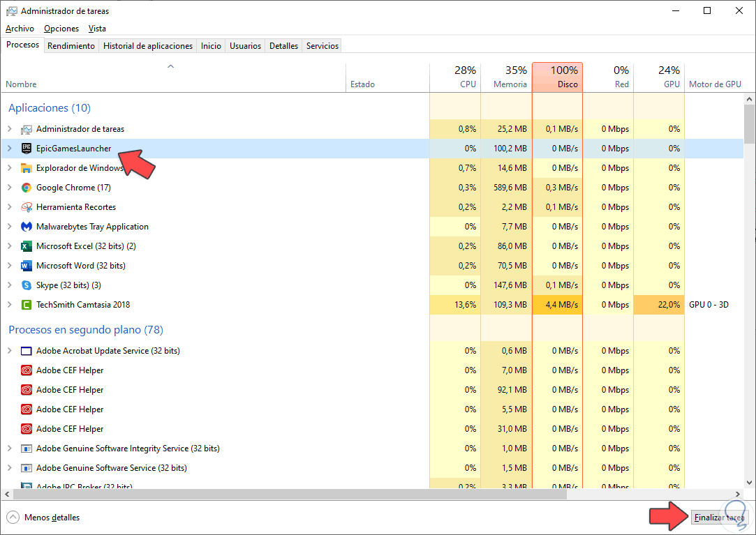
Task: Switch to the Servicios tab
Action: 323,46
